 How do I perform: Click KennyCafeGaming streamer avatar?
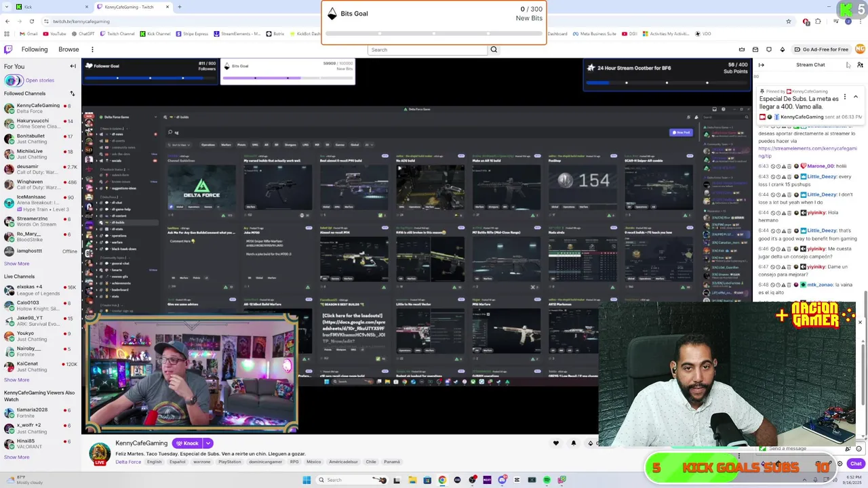pyautogui.click(x=100, y=453)
